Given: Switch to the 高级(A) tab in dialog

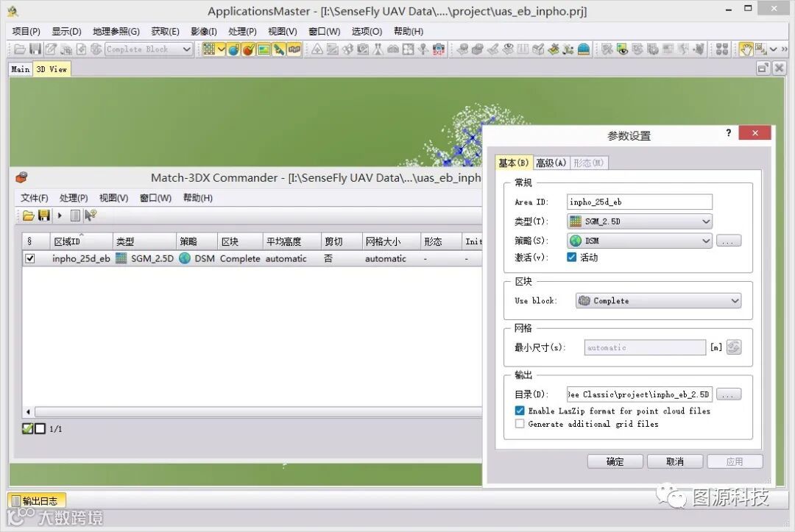Looking at the screenshot, I should (551, 163).
